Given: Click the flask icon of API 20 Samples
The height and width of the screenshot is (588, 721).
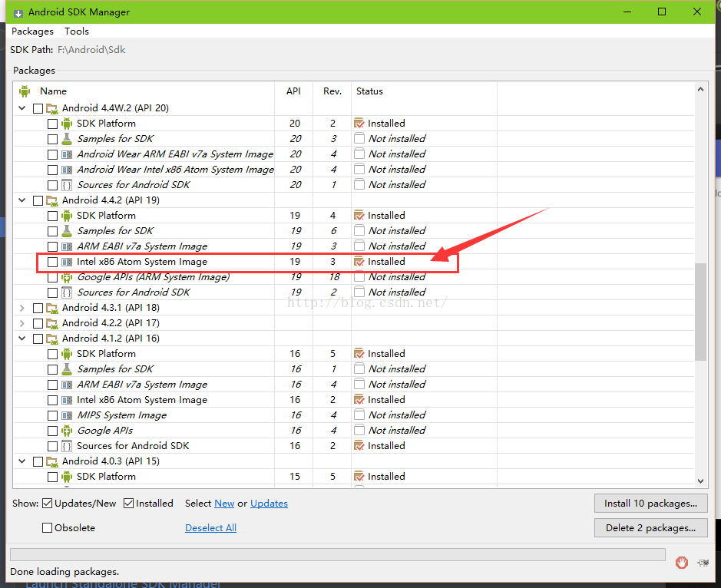Looking at the screenshot, I should (x=67, y=138).
